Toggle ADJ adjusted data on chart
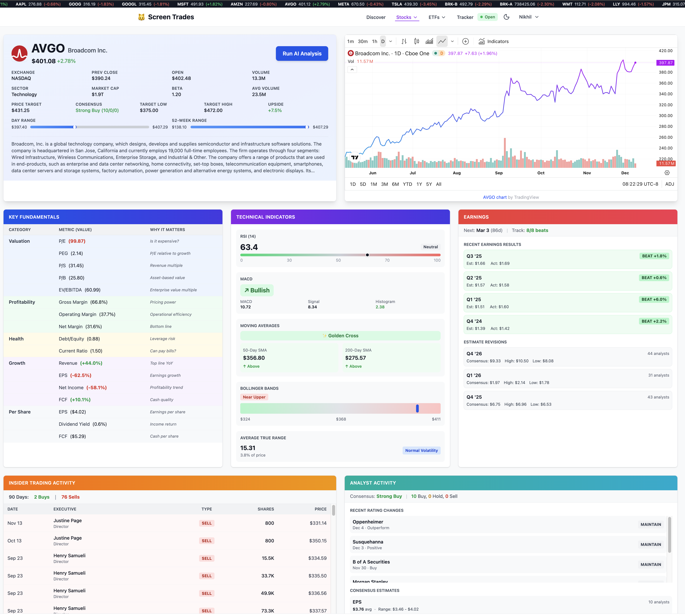Image resolution: width=685 pixels, height=616 pixels. click(x=669, y=184)
